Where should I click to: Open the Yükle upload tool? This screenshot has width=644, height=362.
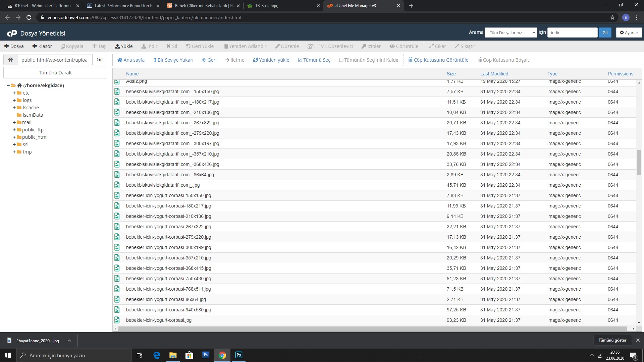tap(124, 46)
